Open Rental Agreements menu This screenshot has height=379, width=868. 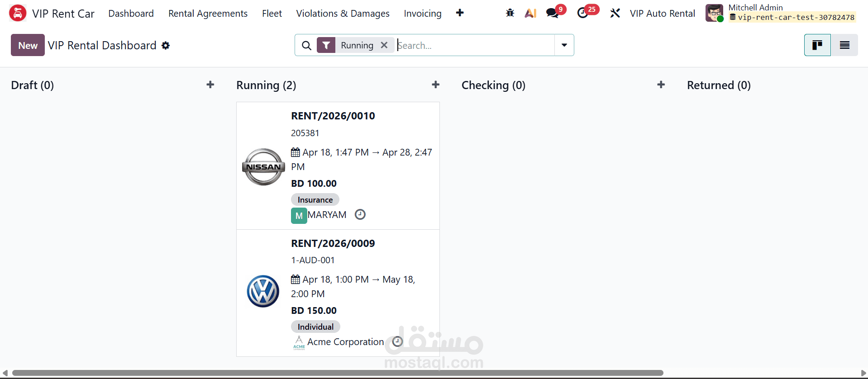pyautogui.click(x=208, y=14)
